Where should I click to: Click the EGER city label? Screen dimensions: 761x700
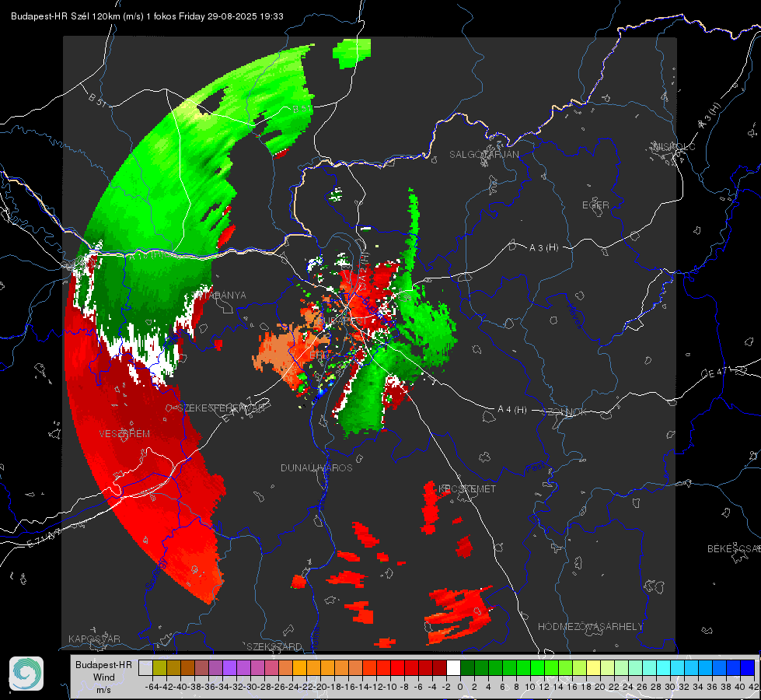(595, 205)
